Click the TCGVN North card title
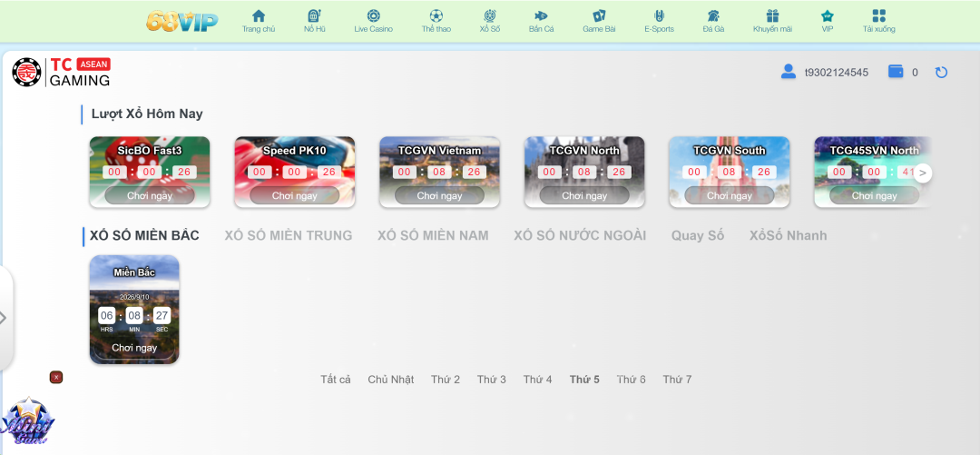The height and width of the screenshot is (455, 980). click(x=584, y=150)
